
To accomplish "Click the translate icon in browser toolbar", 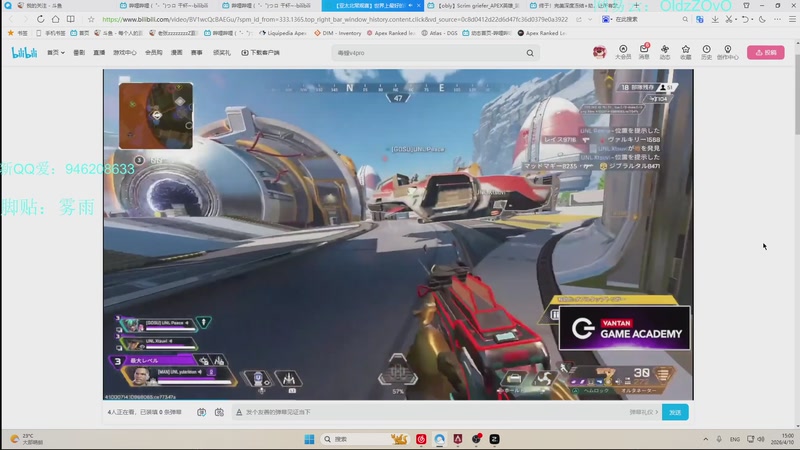I will [x=699, y=19].
